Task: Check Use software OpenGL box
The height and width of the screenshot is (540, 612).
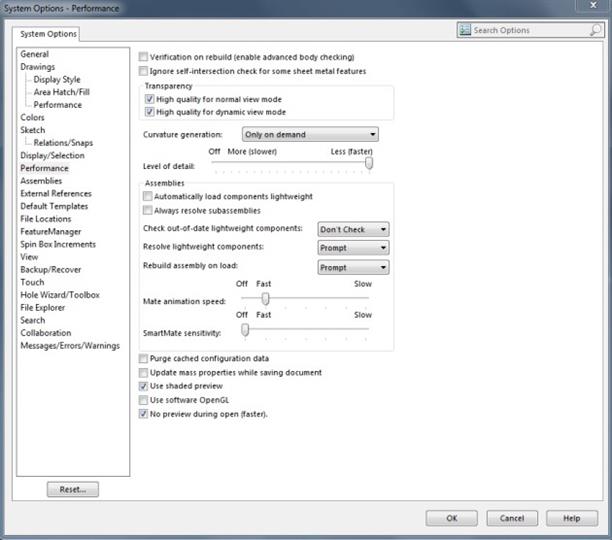Action: (x=144, y=400)
